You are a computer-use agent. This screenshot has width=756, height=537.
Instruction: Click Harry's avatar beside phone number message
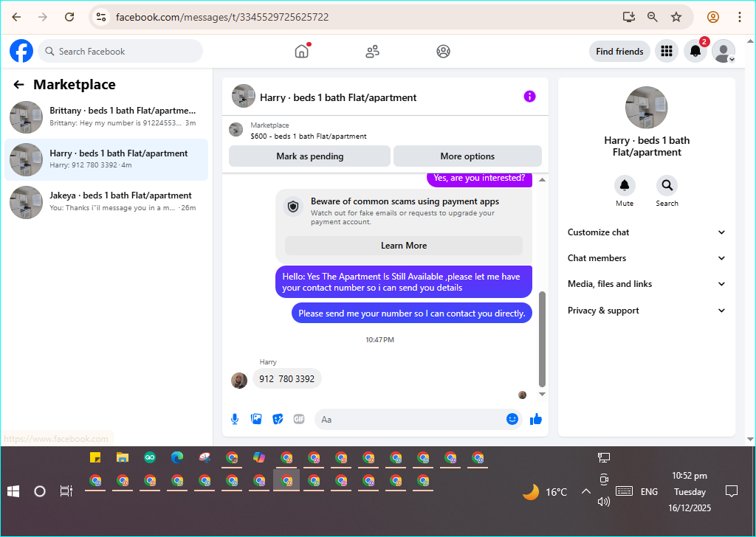239,381
